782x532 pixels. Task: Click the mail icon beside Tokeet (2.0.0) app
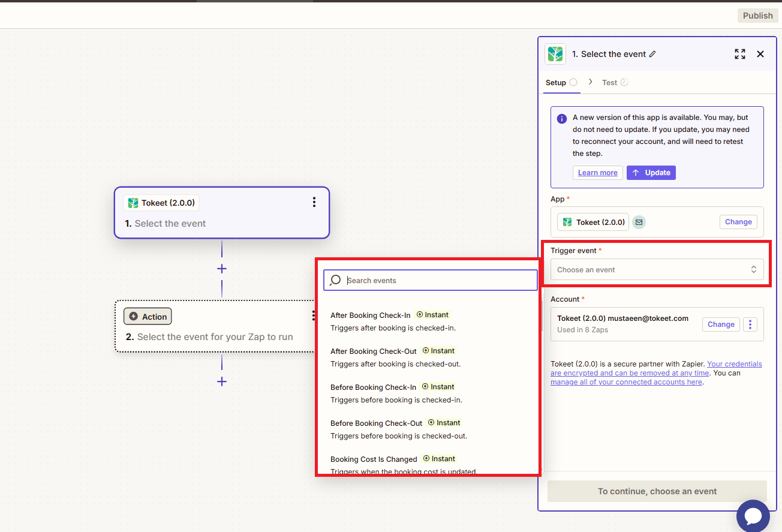pyautogui.click(x=639, y=222)
